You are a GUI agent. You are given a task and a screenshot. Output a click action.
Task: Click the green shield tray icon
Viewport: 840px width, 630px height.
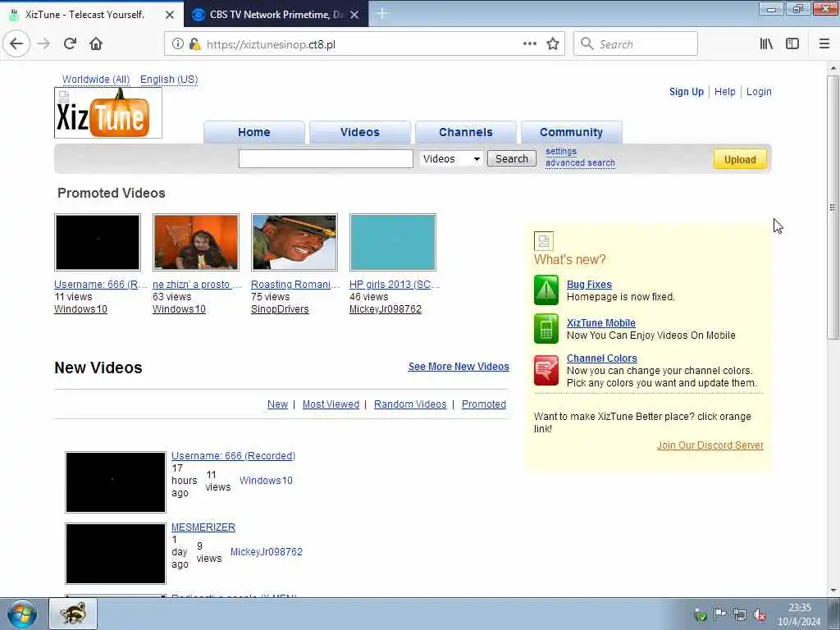point(700,615)
